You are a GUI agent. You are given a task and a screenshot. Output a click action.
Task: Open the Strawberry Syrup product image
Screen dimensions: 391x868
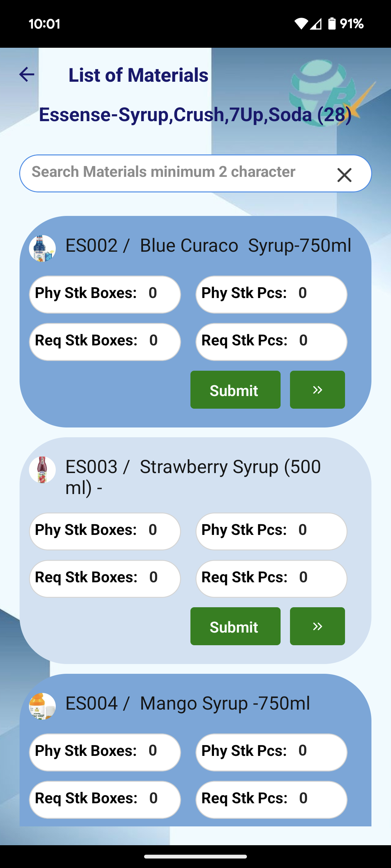(x=42, y=470)
